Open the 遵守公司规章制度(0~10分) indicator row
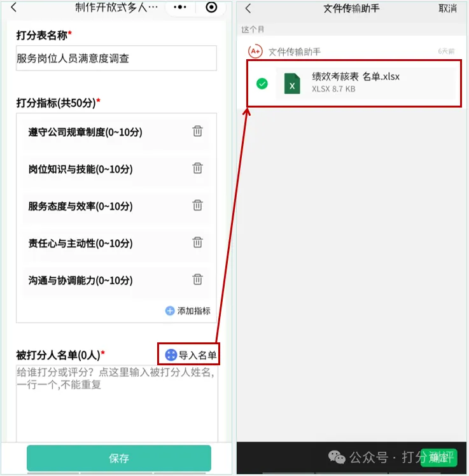Viewport: 469px width, 476px height. click(116, 132)
